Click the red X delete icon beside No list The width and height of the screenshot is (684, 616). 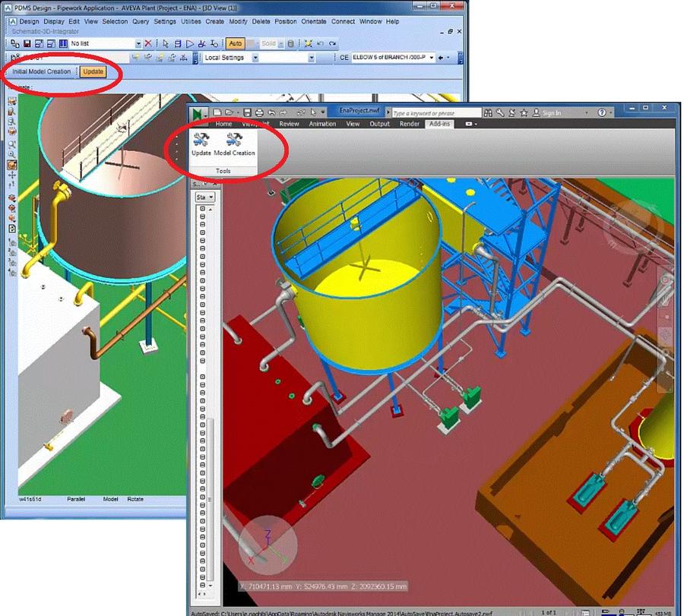click(x=148, y=43)
